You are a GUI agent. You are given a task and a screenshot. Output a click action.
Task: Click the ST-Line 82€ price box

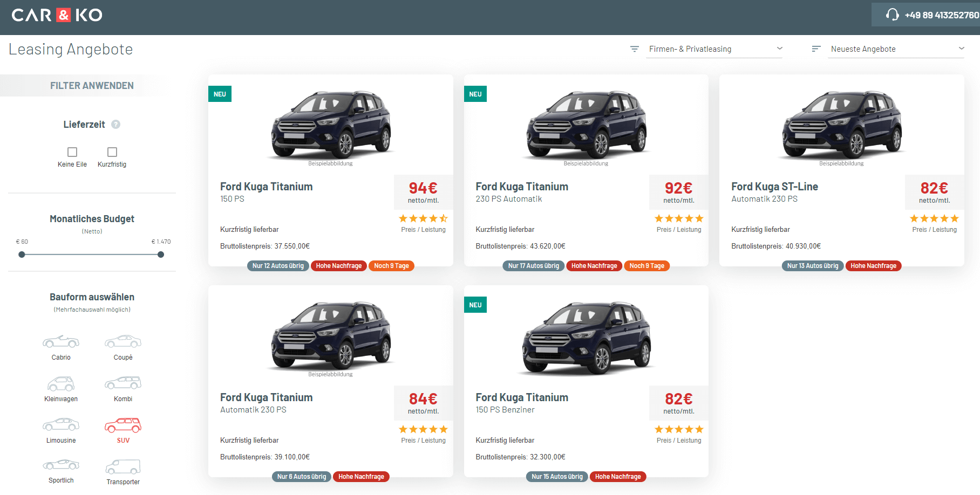point(935,192)
